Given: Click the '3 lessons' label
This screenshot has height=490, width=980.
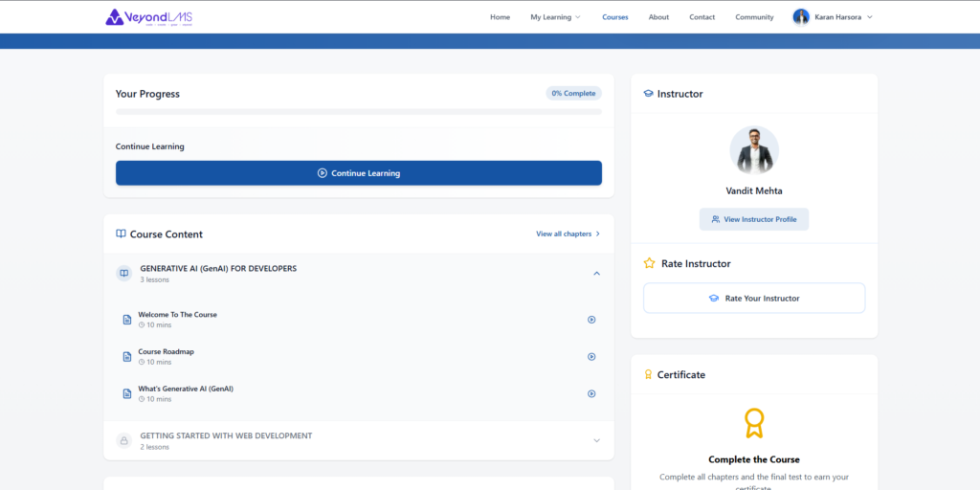Looking at the screenshot, I should click(x=154, y=280).
